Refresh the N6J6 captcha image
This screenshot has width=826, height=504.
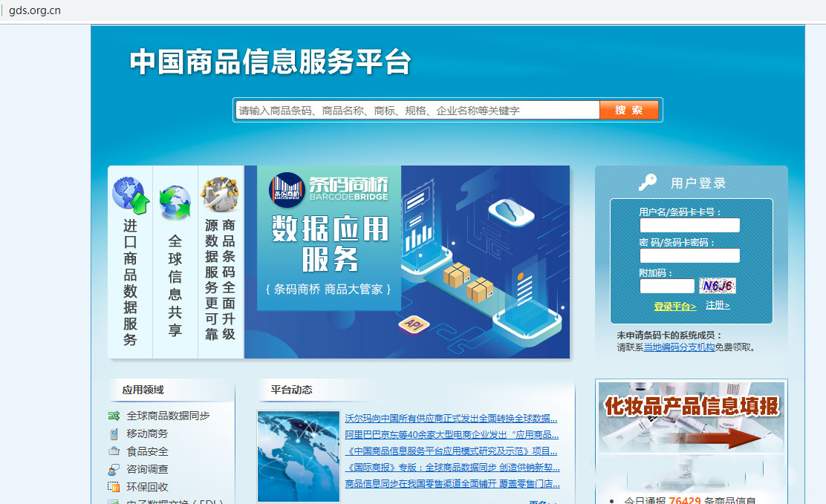718,286
